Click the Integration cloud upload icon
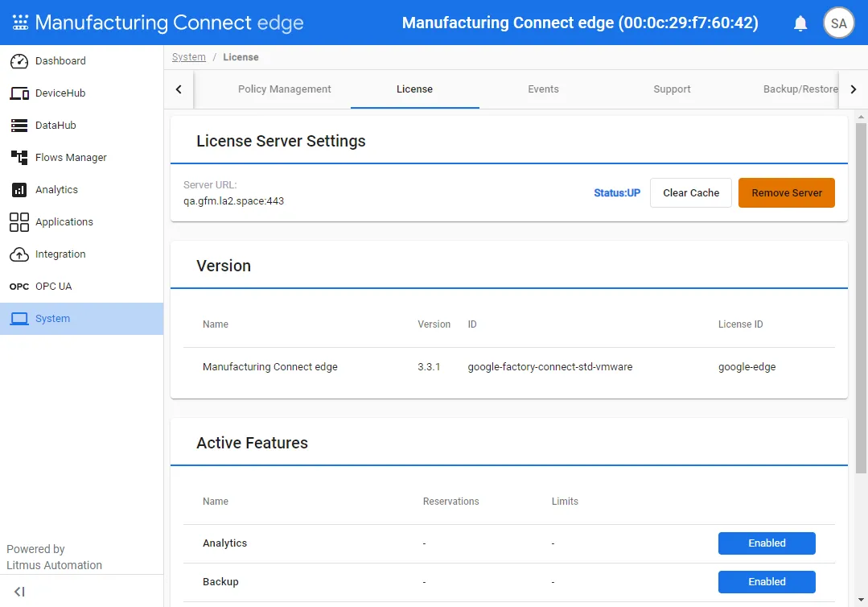The width and height of the screenshot is (868, 607). click(19, 254)
